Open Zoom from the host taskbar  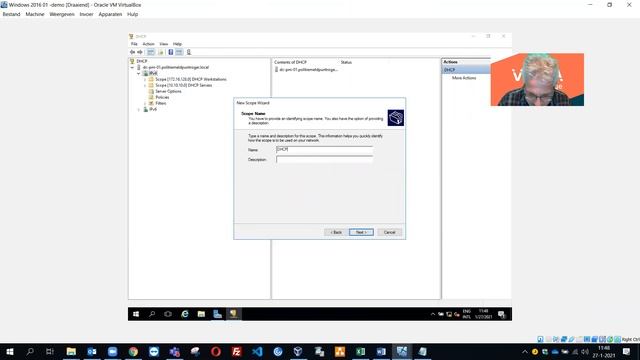pyautogui.click(x=112, y=351)
